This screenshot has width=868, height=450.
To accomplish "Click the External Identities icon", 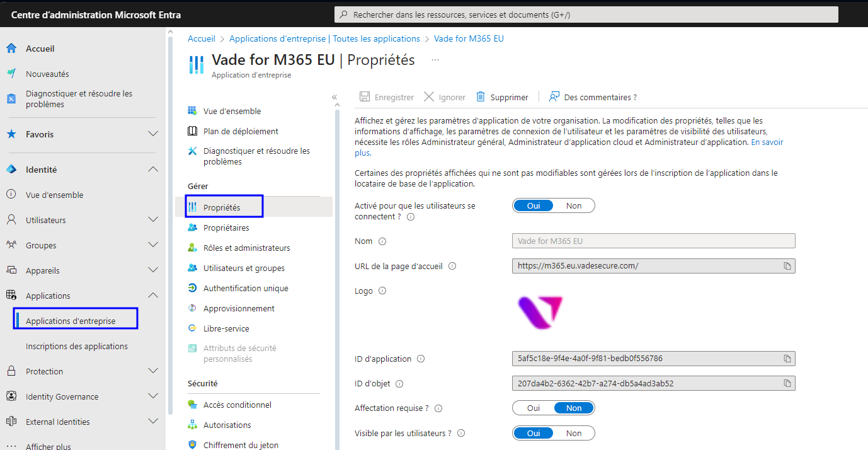I will tap(11, 422).
